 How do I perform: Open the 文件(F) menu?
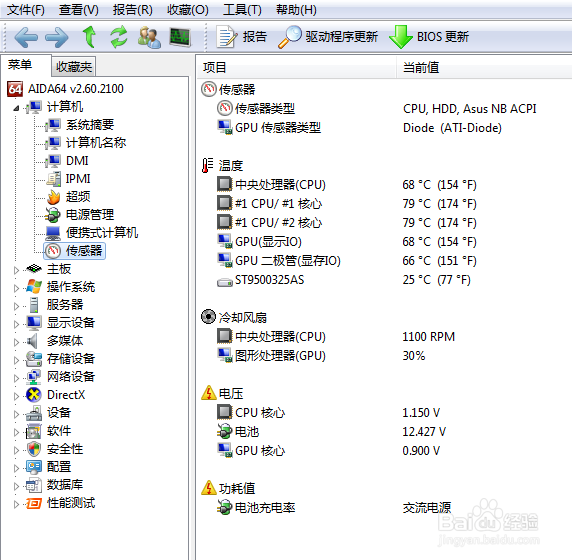tap(26, 9)
